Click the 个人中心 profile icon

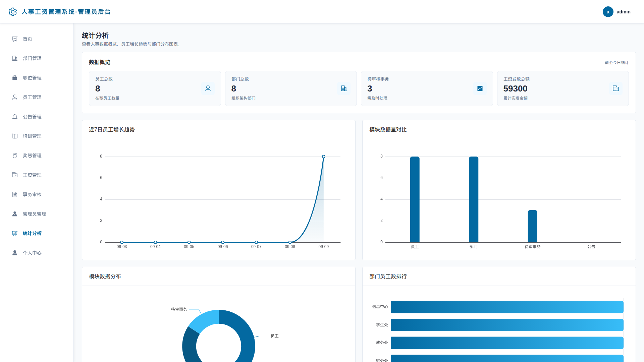15,253
